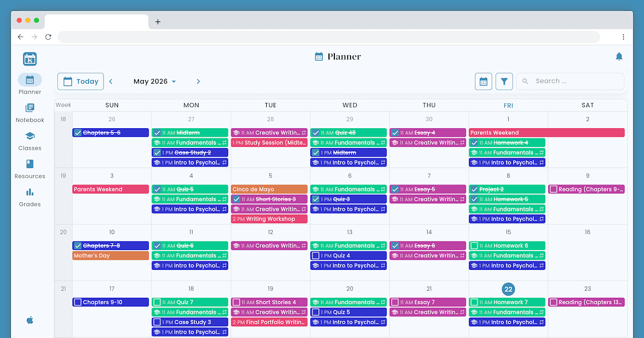
Task: Tick the Chapters 9-10 checkbox
Action: [x=78, y=303]
